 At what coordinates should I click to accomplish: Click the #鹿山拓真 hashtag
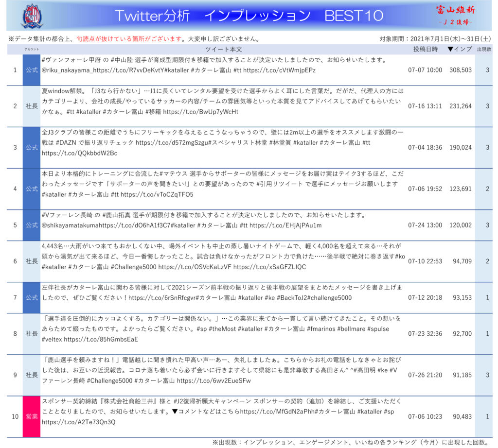(x=116, y=215)
